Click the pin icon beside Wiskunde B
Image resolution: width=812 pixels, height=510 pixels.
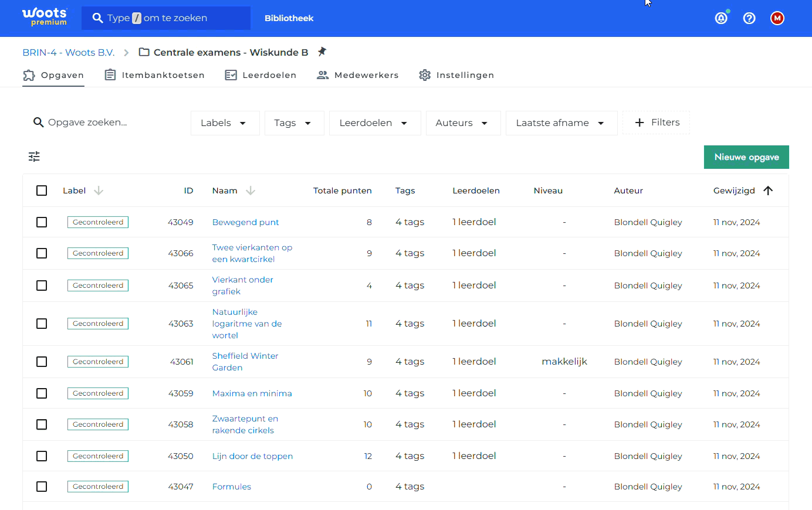(322, 52)
